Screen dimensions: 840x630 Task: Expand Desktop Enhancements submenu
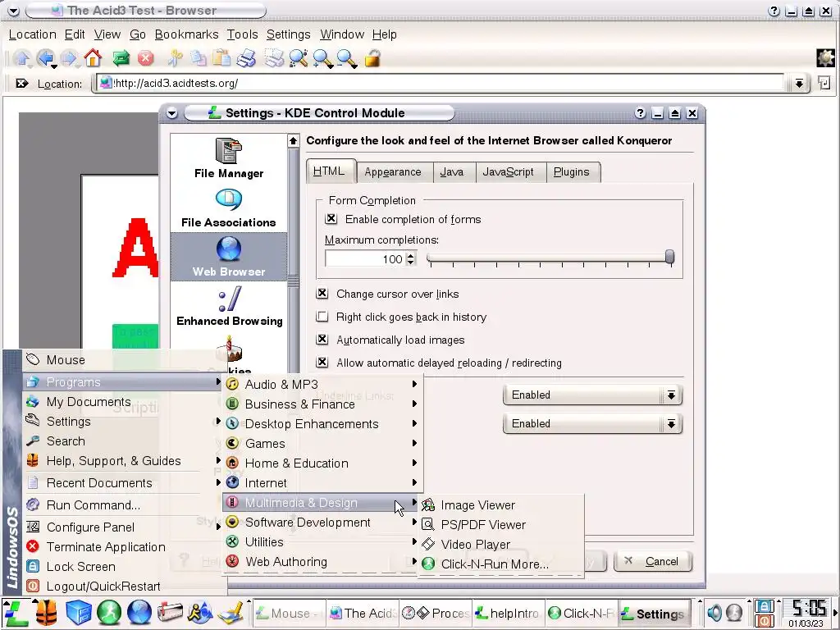pos(322,424)
